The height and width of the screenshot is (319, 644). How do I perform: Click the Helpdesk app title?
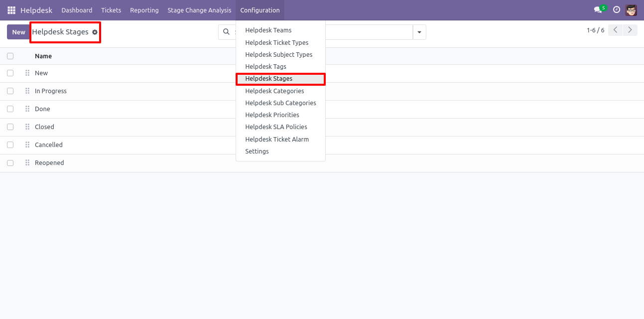[36, 10]
